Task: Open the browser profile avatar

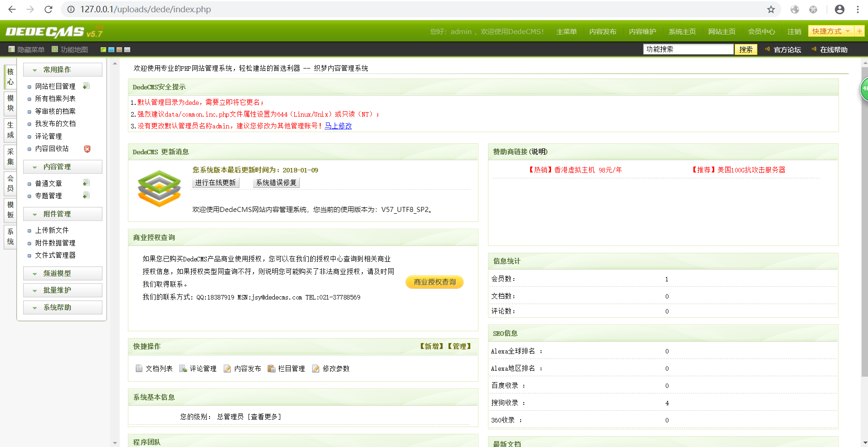Action: [x=839, y=9]
